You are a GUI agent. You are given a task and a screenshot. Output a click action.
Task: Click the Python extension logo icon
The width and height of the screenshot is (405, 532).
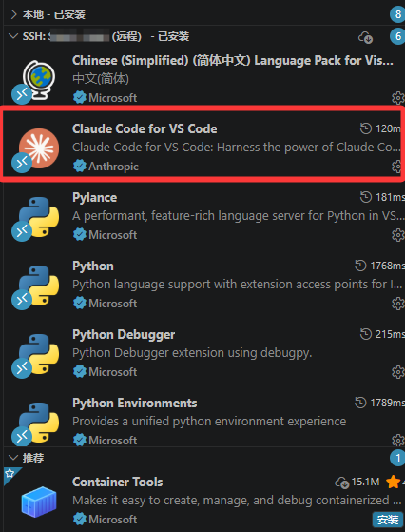coord(39,286)
